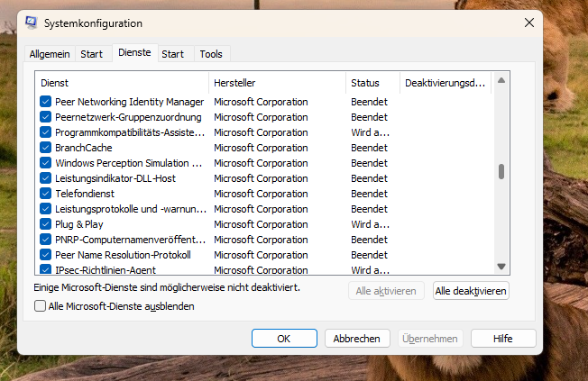Confirm with the OK button
Screen dimensions: 588x381
click(x=284, y=339)
